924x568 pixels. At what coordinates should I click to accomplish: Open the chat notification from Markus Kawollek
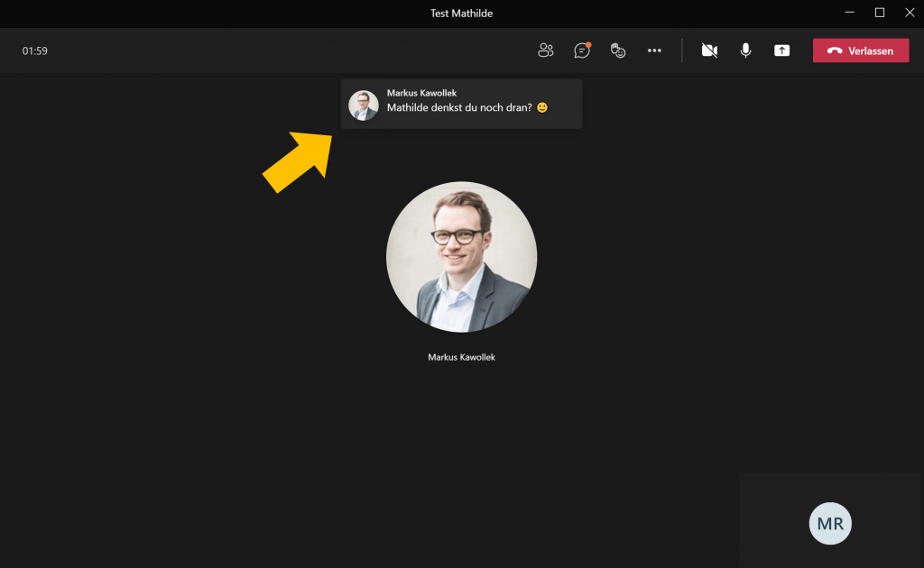coord(461,104)
